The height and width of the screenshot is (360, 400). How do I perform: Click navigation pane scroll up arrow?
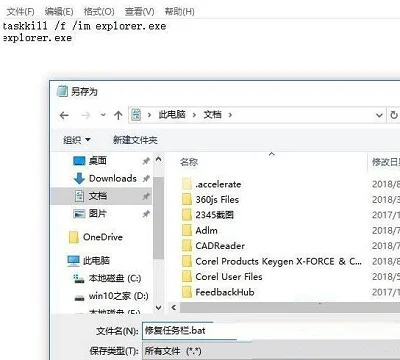point(159,159)
